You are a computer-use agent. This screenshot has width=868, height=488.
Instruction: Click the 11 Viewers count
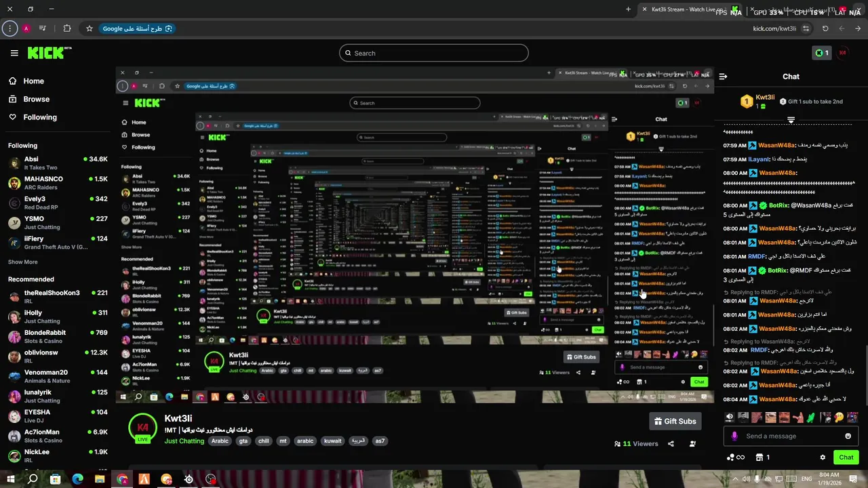pos(636,444)
